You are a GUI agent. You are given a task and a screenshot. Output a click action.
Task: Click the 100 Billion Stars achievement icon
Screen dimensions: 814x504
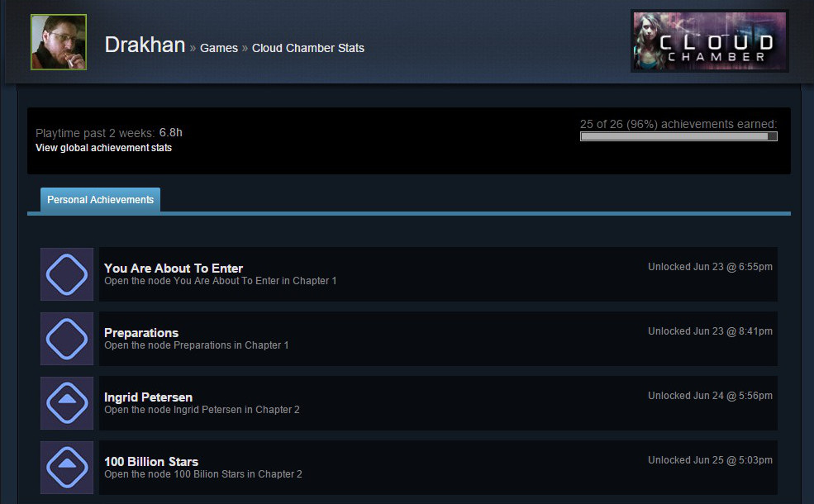[x=67, y=467]
